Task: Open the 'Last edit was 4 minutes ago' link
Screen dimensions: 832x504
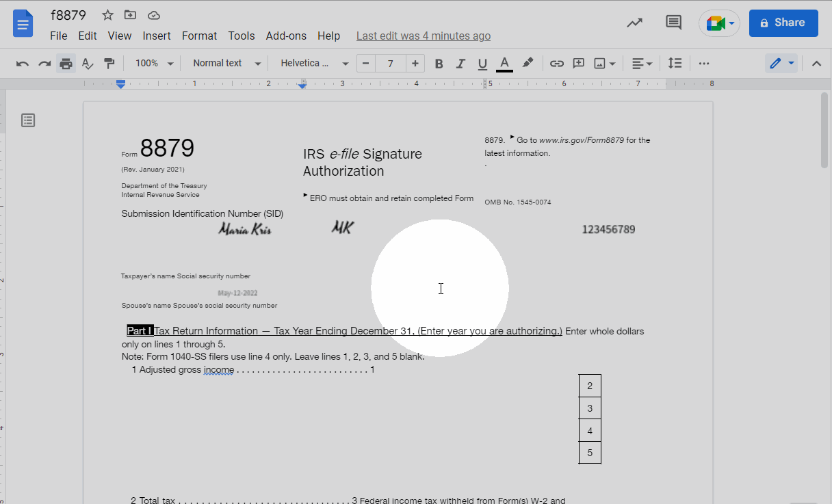Action: pos(423,36)
